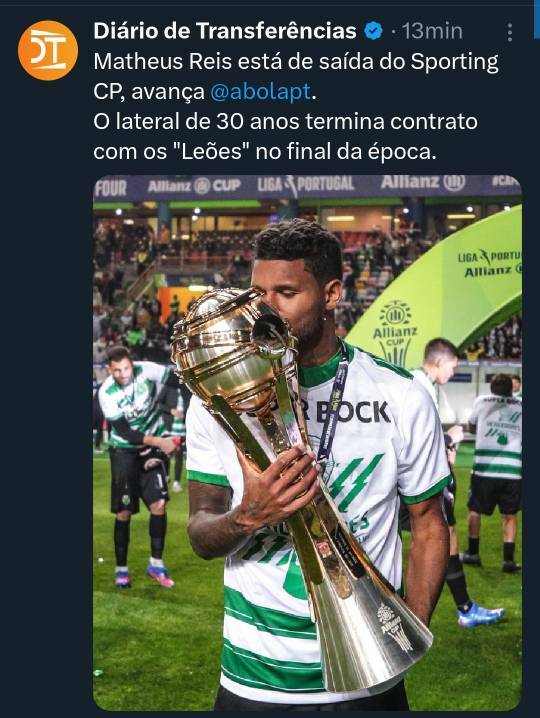Click the 'Leões' word in the tweet

click(211, 152)
